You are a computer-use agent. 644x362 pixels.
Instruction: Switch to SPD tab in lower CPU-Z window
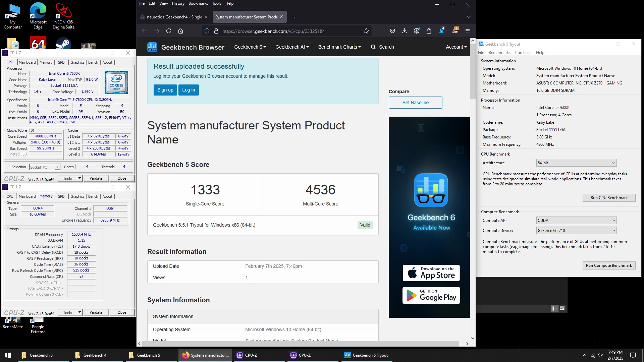[x=61, y=196]
